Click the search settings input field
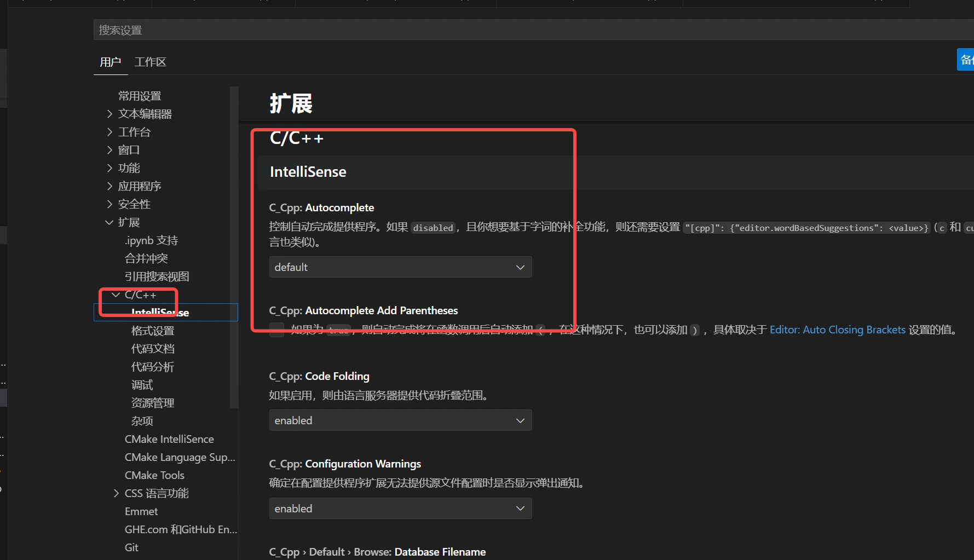The height and width of the screenshot is (560, 974). [x=533, y=30]
